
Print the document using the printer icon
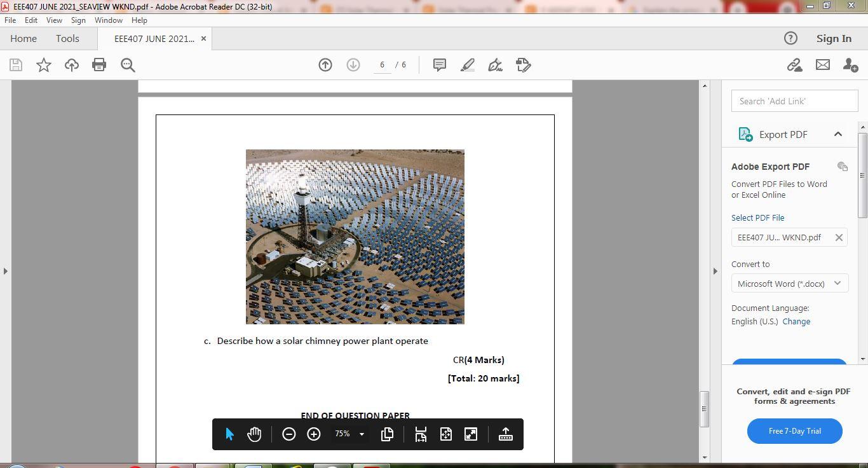(x=99, y=65)
